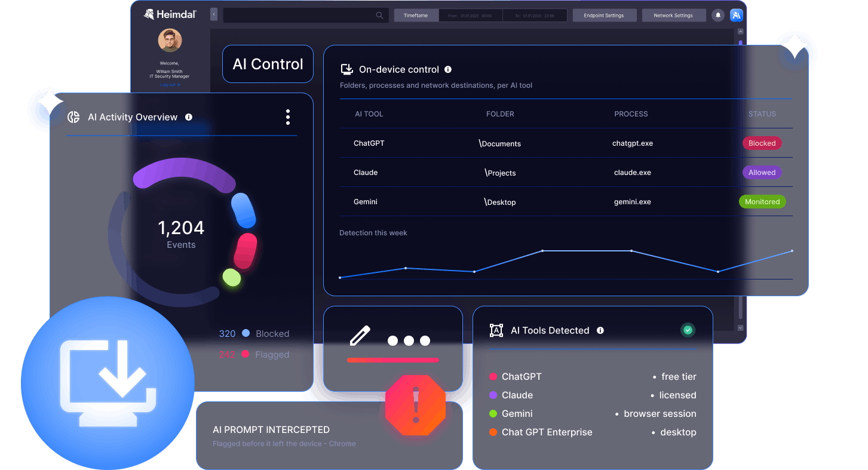
Task: Show info for AI Tools Detected
Action: pyautogui.click(x=600, y=330)
